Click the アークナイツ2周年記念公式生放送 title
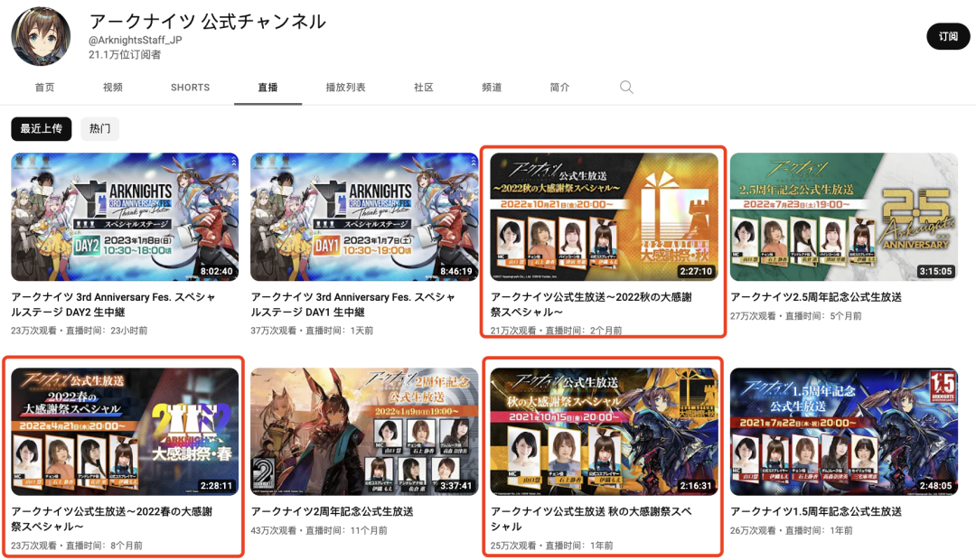 pyautogui.click(x=333, y=511)
